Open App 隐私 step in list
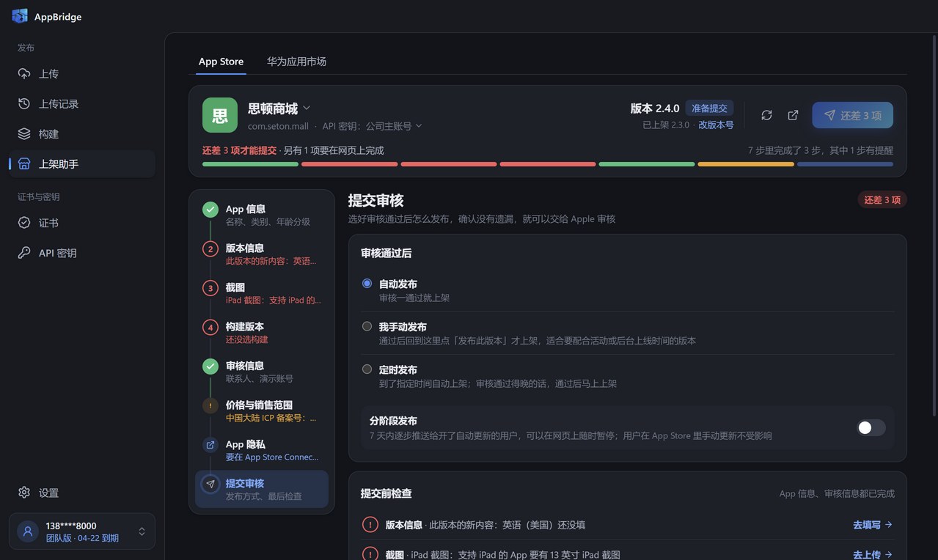Screen dimensions: 938x560 pyautogui.click(x=262, y=450)
